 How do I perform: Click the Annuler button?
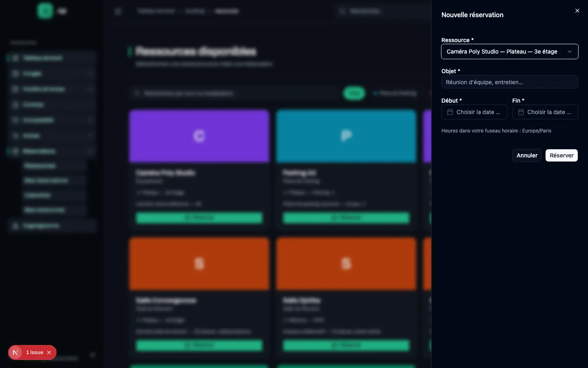527,155
